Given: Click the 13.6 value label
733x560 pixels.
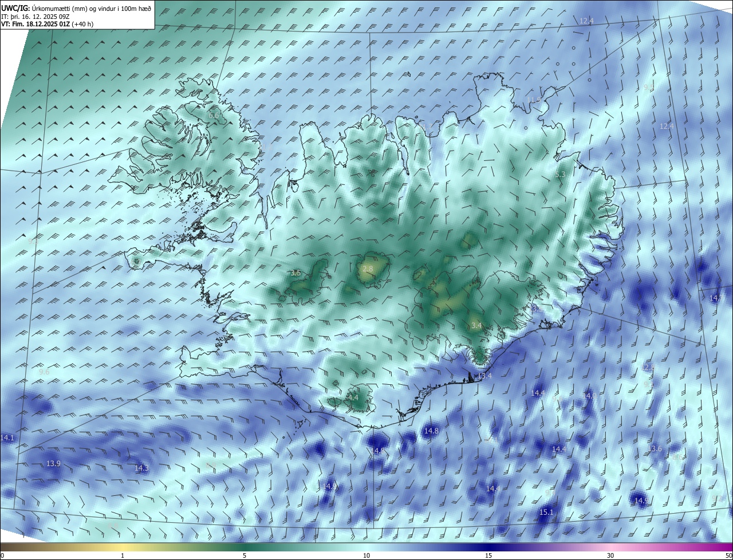Looking at the screenshot, I should point(656,449).
